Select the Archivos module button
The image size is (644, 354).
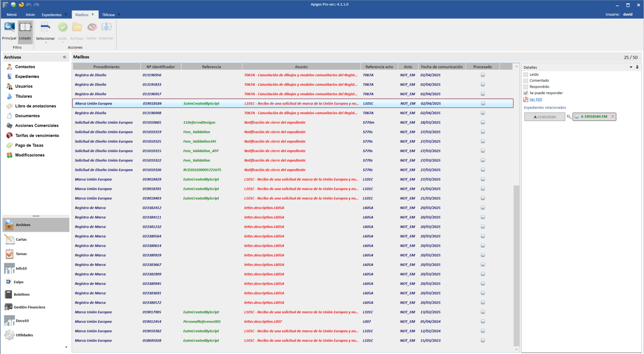tap(36, 225)
